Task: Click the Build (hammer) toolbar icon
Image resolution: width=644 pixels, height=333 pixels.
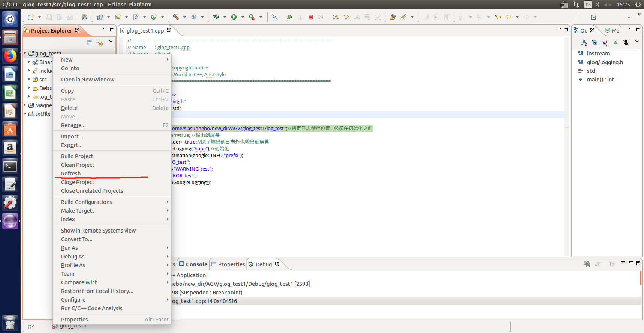Action: click(176, 17)
